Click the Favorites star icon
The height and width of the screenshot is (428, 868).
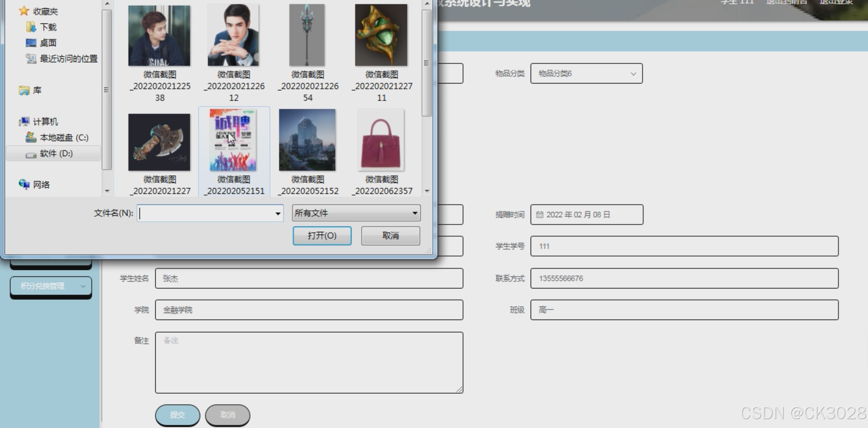tap(24, 11)
